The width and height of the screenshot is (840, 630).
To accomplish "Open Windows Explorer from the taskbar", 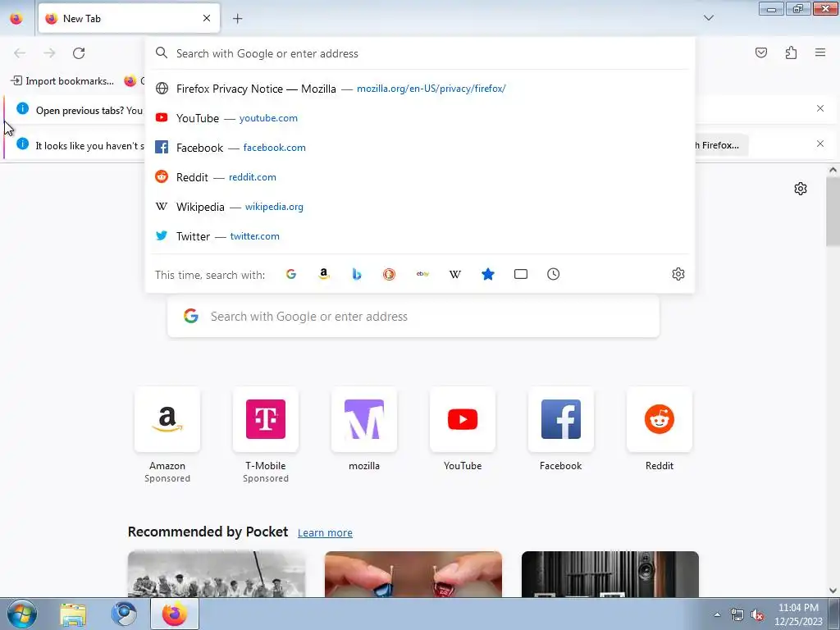I will [x=73, y=614].
